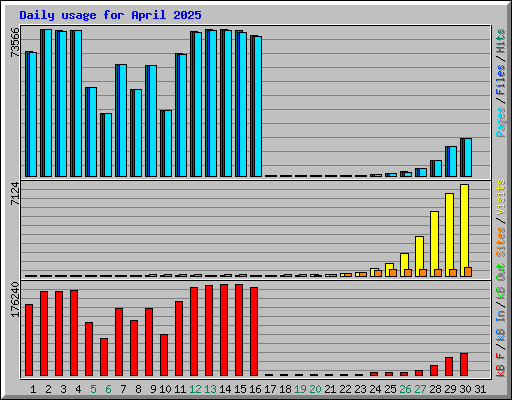512x400 pixels.
Task: Select the red KB bar for day 15
Action: (x=239, y=330)
